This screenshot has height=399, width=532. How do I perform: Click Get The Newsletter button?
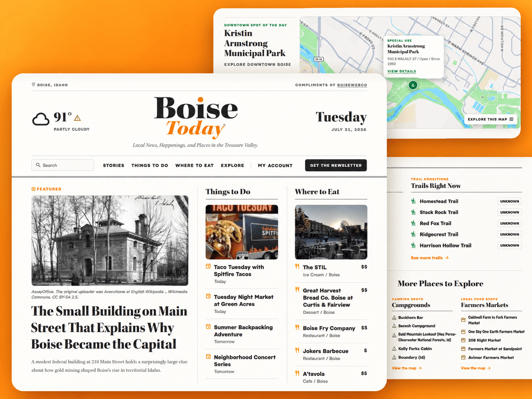(x=336, y=165)
